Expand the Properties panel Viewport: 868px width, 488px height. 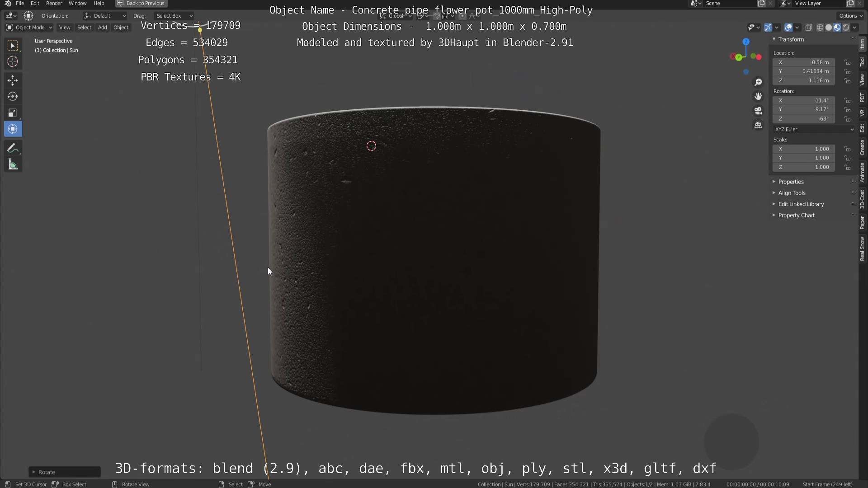pos(774,182)
